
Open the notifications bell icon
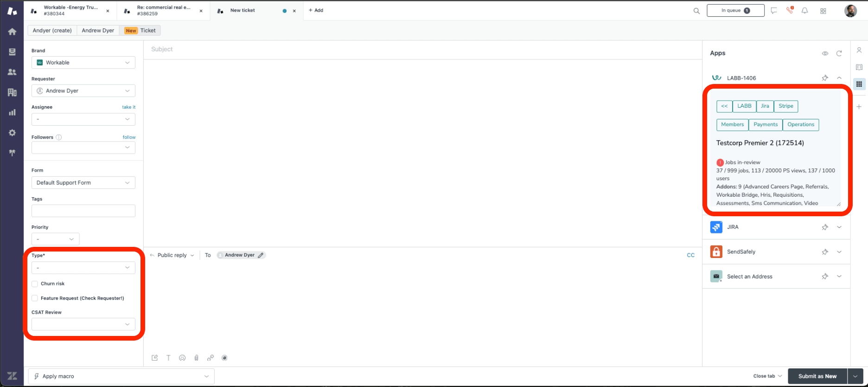(805, 11)
